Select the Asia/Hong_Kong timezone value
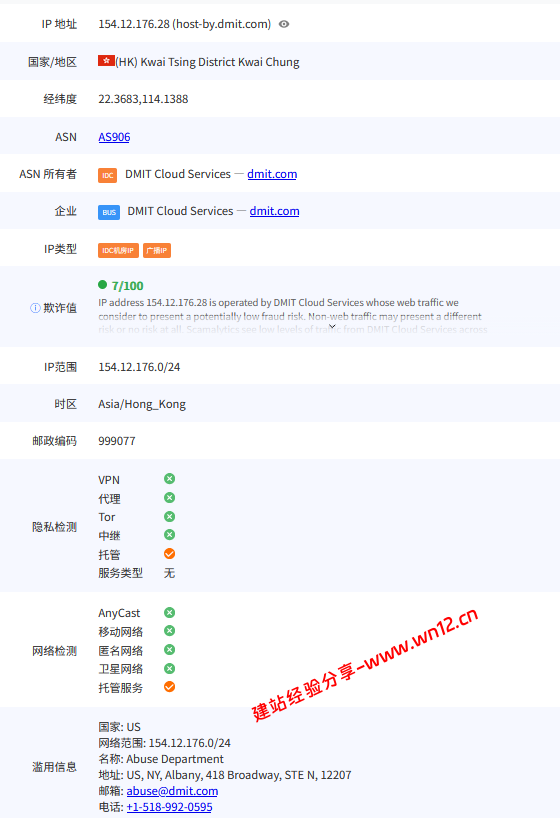The image size is (560, 818). pos(142,404)
